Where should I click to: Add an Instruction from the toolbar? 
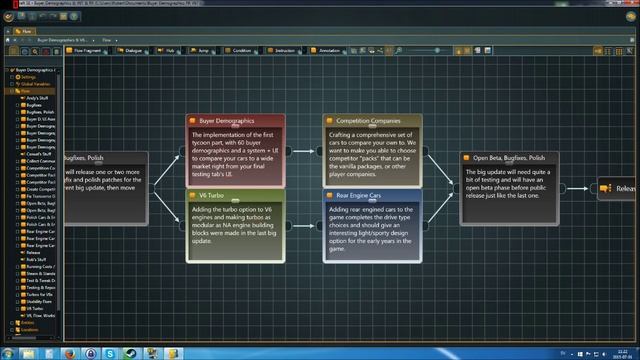click(282, 51)
